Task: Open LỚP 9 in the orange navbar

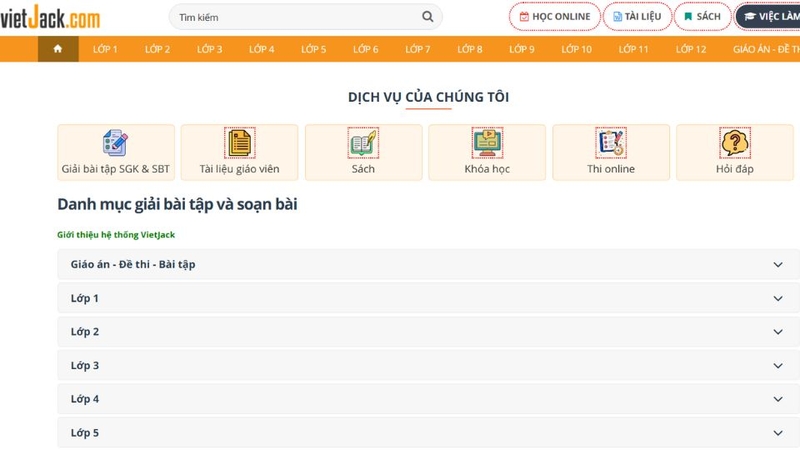Action: click(522, 49)
